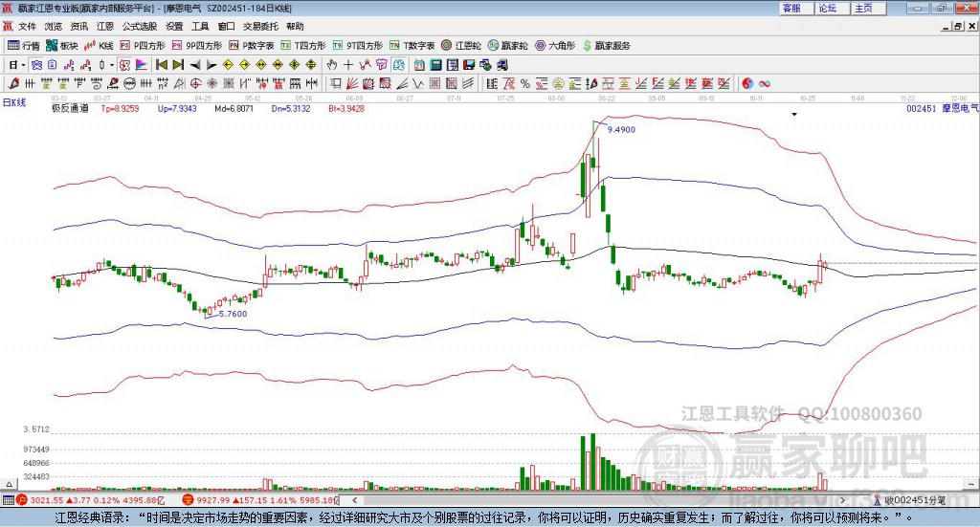Viewport: 980px width, 527px height.
Task: Click the 日K线 period label
Action: click(14, 102)
